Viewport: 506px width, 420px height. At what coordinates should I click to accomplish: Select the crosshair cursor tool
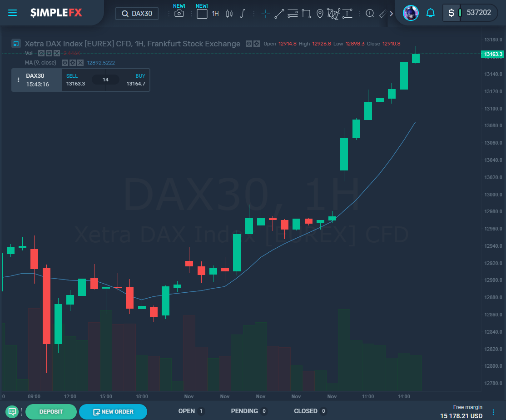(266, 14)
